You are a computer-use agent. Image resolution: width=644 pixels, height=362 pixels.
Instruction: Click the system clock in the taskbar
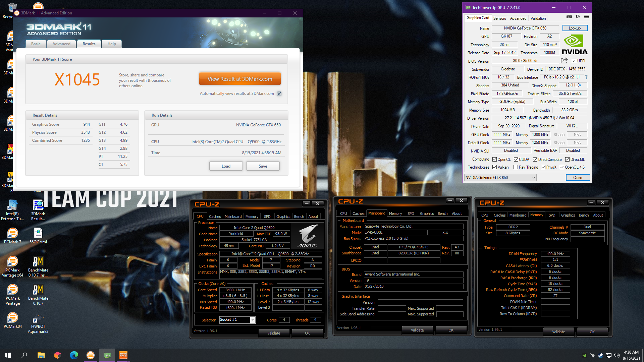coord(631,355)
